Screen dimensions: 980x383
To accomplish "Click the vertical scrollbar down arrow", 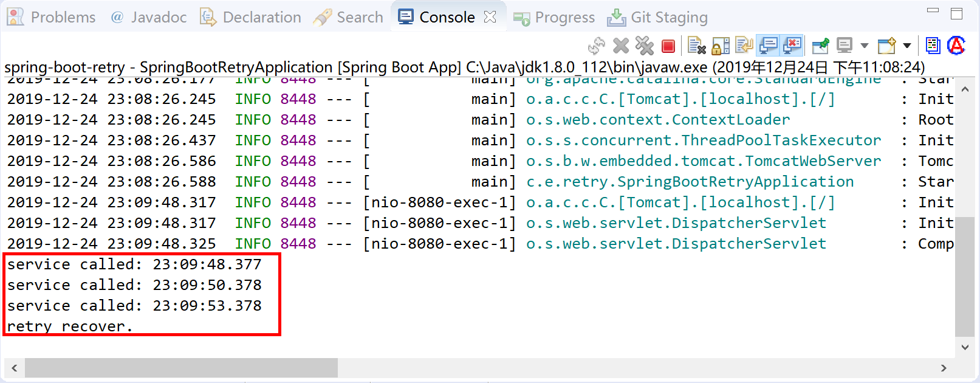I will click(965, 347).
